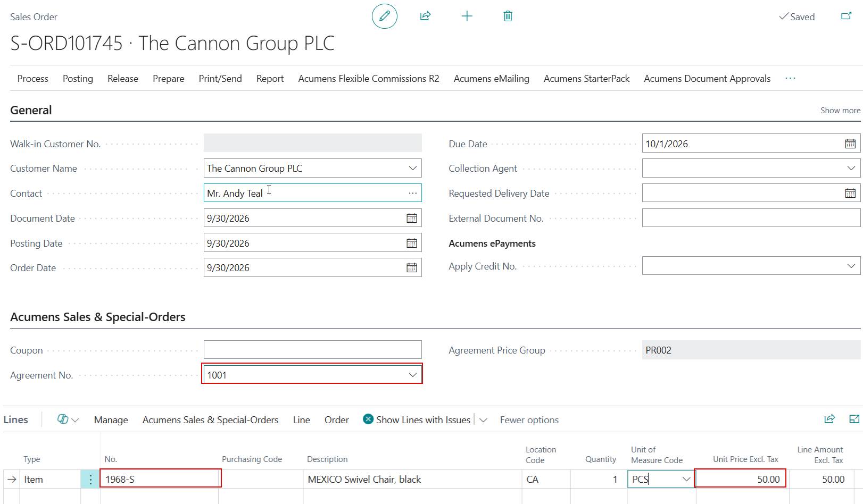Open the Order Date calendar picker
Image resolution: width=863 pixels, height=504 pixels.
tap(412, 267)
